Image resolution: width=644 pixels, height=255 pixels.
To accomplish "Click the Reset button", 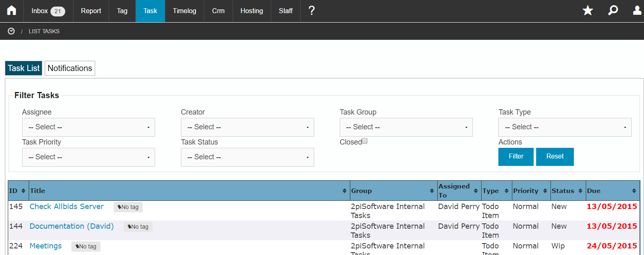I will (x=555, y=156).
